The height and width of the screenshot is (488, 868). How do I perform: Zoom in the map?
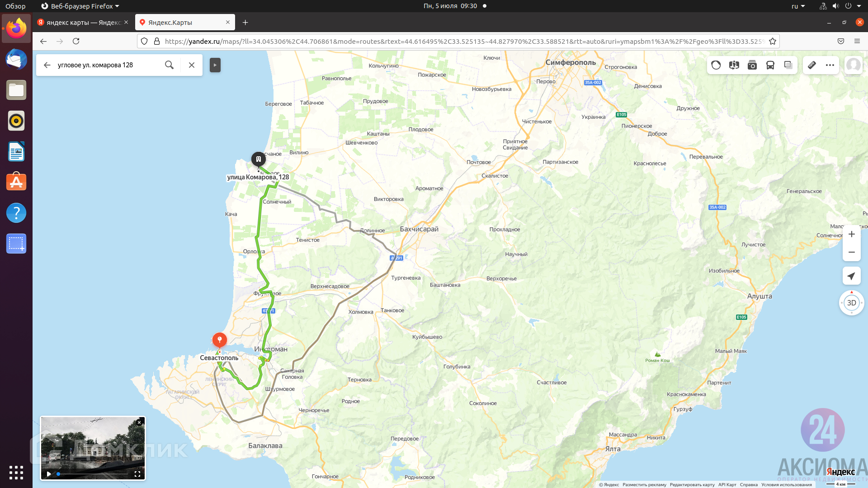click(x=851, y=234)
